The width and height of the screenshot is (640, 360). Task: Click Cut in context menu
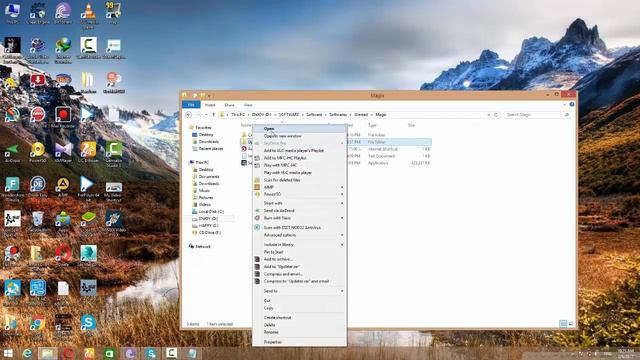[300, 300]
